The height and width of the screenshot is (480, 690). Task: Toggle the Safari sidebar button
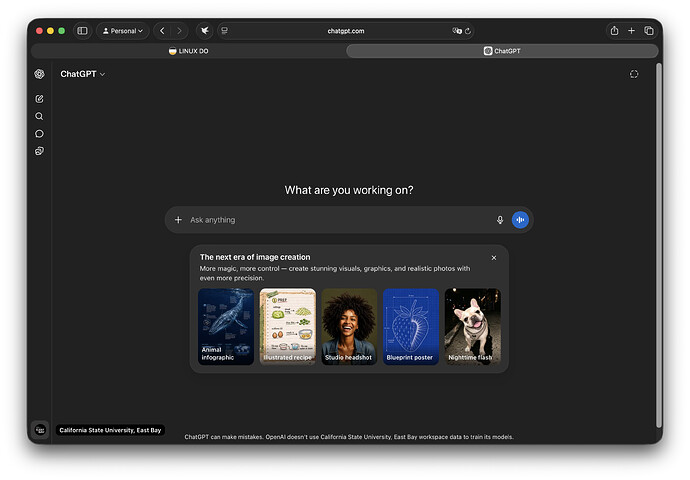click(82, 31)
